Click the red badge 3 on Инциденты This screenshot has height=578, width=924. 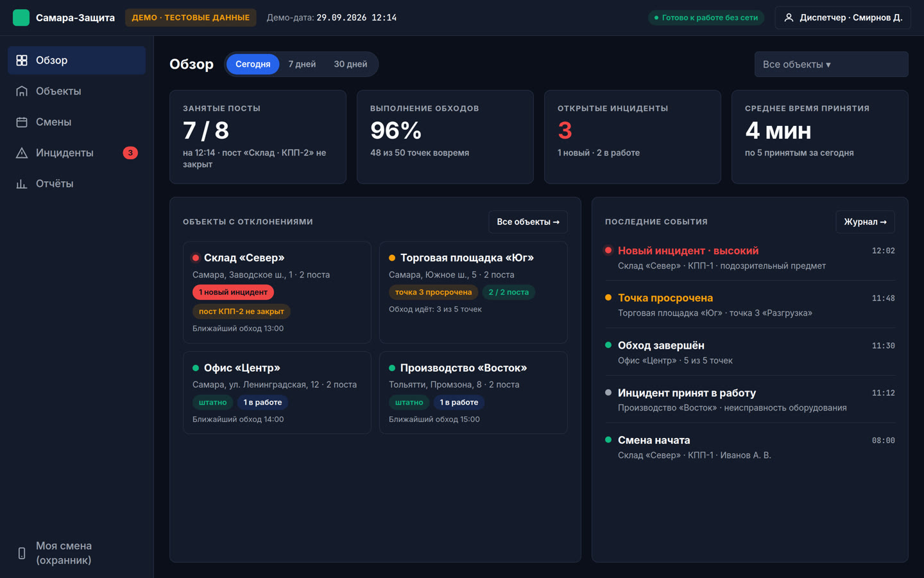point(130,153)
